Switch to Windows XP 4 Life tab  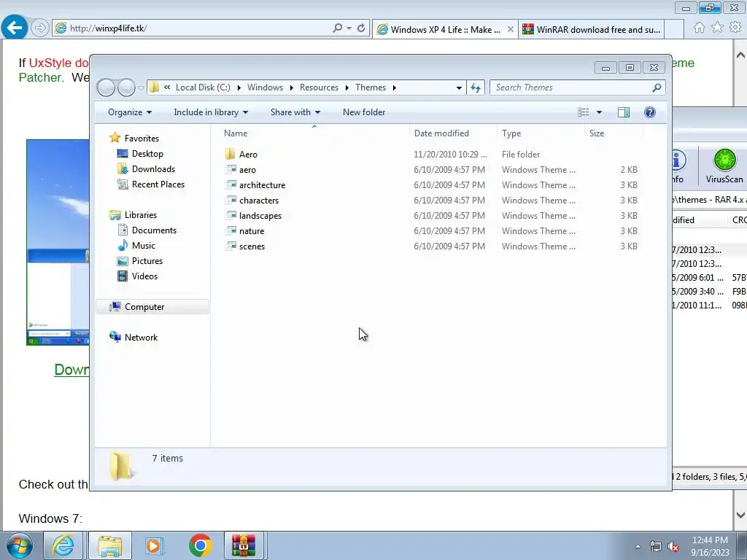click(445, 29)
